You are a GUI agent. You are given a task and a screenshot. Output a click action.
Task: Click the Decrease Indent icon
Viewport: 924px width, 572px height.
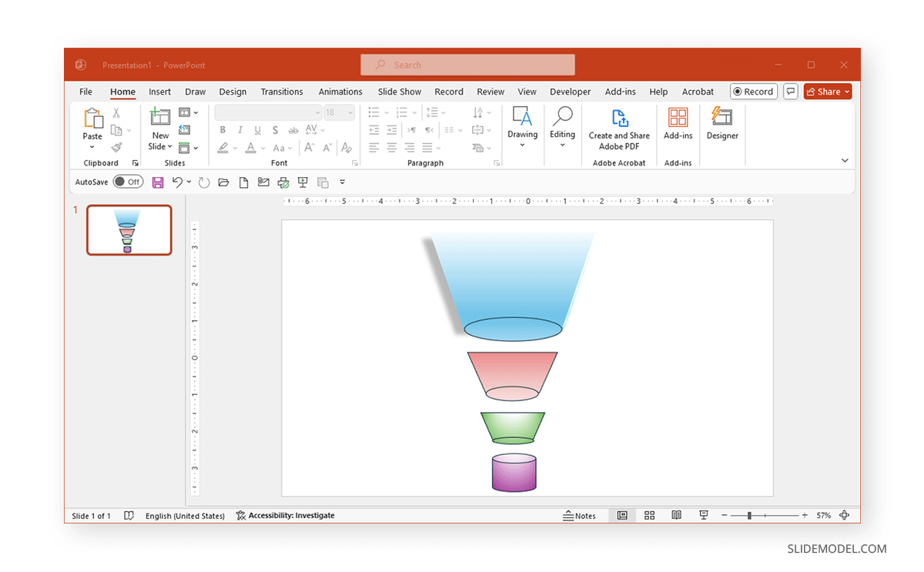[374, 130]
